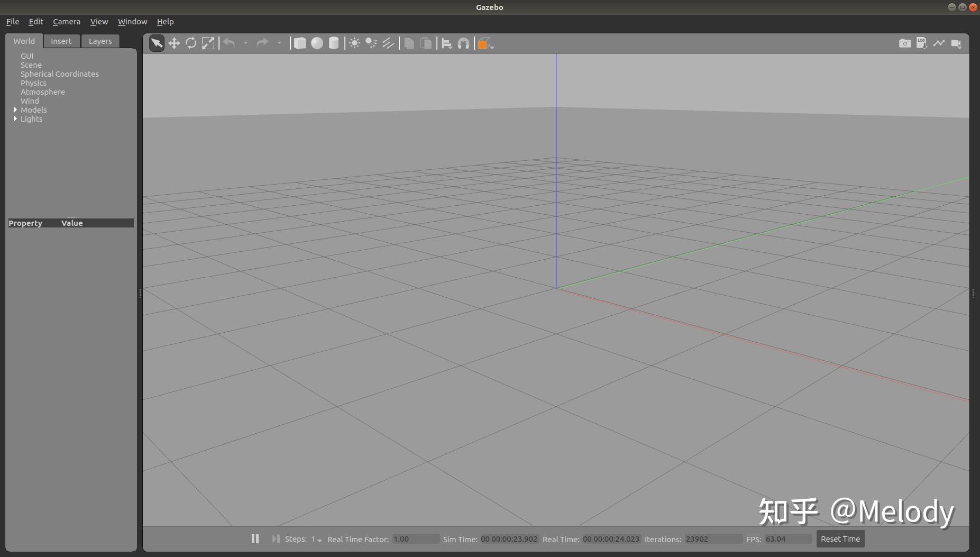980x557 pixels.
Task: Select the scale mode tool
Action: coord(208,43)
